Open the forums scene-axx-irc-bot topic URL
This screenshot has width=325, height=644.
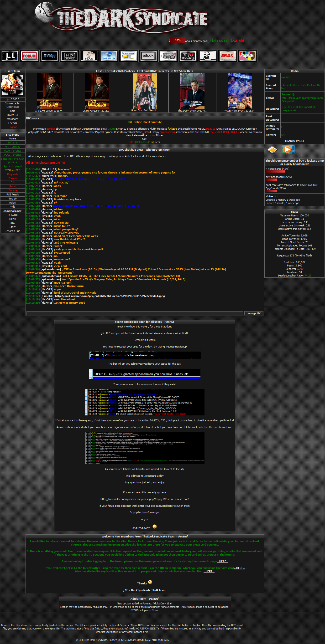(144, 499)
